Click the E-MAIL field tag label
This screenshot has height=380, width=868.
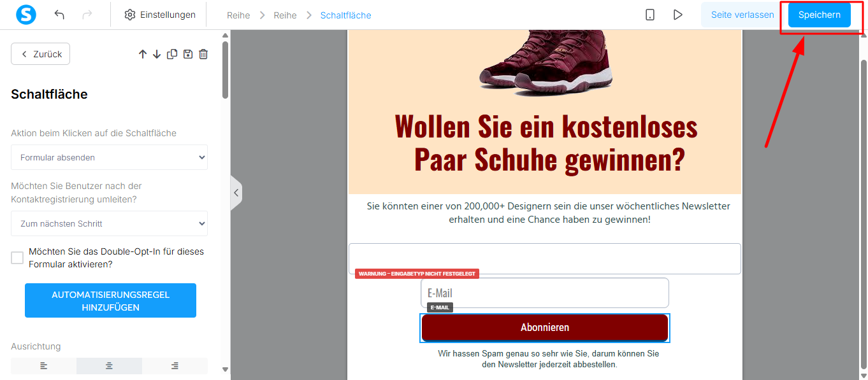click(x=440, y=307)
